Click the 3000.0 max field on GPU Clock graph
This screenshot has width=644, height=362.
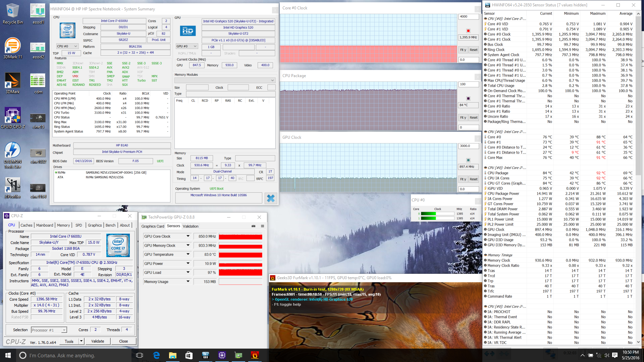[468, 146]
